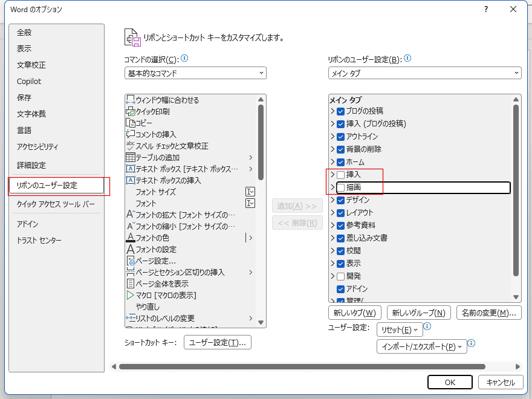The image size is (532, 399).
Task: Click the horizontal scrollbar at dialog bottom
Action: 302,366
